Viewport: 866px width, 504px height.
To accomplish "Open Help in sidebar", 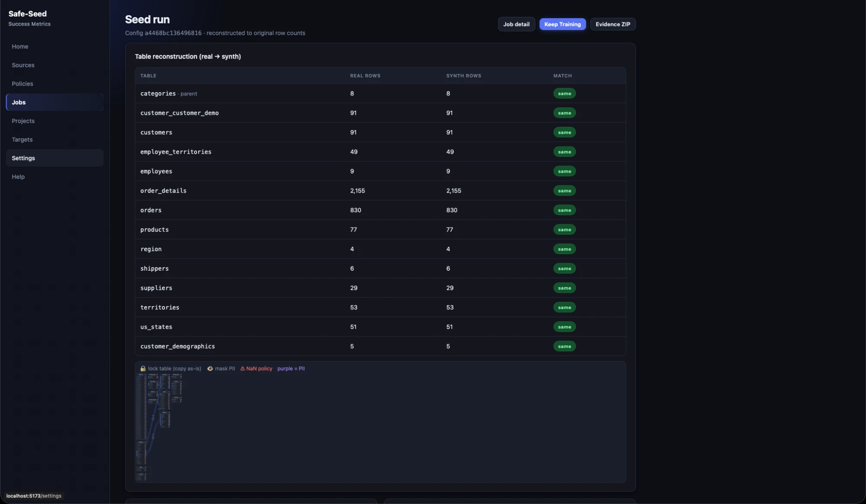I will pyautogui.click(x=55, y=177).
